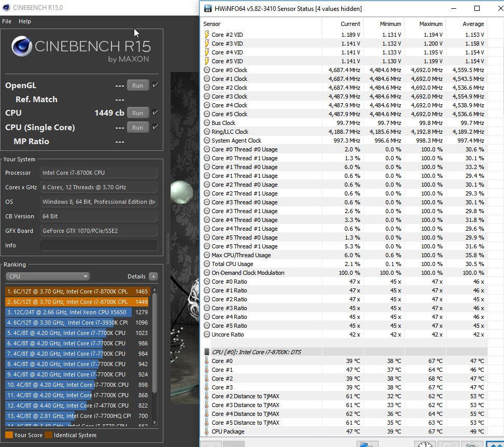This screenshot has width=504, height=447.
Task: Click the chip icon of CPU [#0] DTS group
Action: coord(207,352)
